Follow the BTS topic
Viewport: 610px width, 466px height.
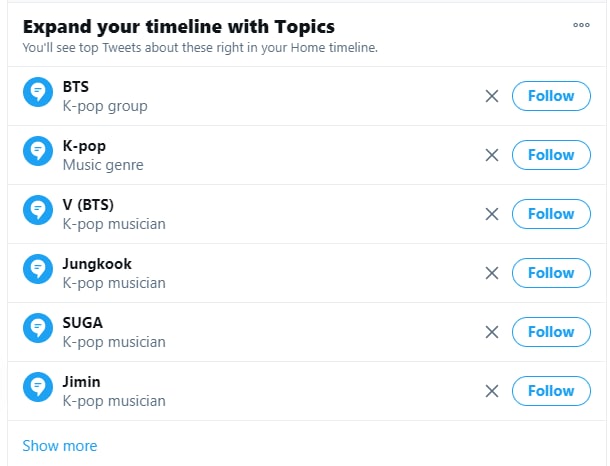pyautogui.click(x=551, y=96)
